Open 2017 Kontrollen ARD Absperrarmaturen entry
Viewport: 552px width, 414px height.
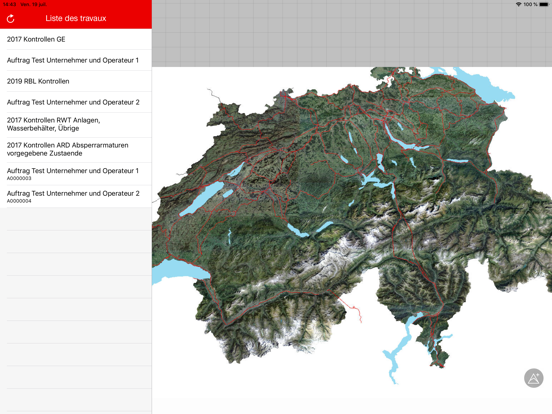(x=76, y=150)
